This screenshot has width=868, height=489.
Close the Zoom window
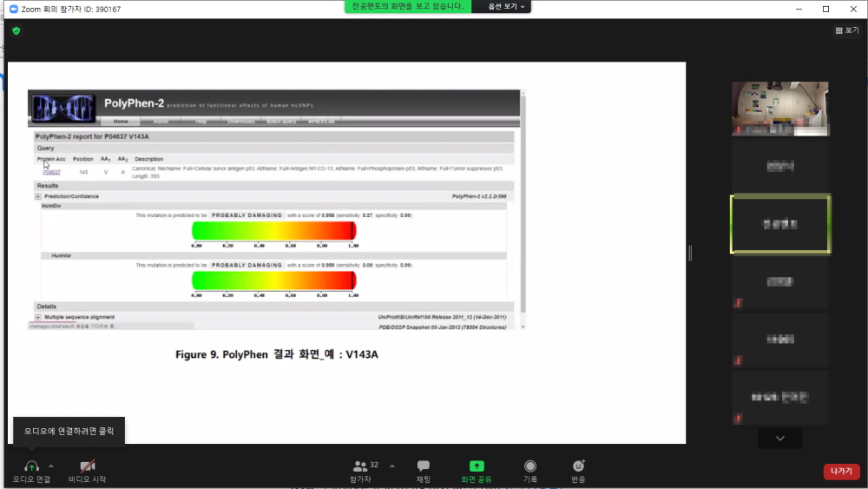click(853, 9)
